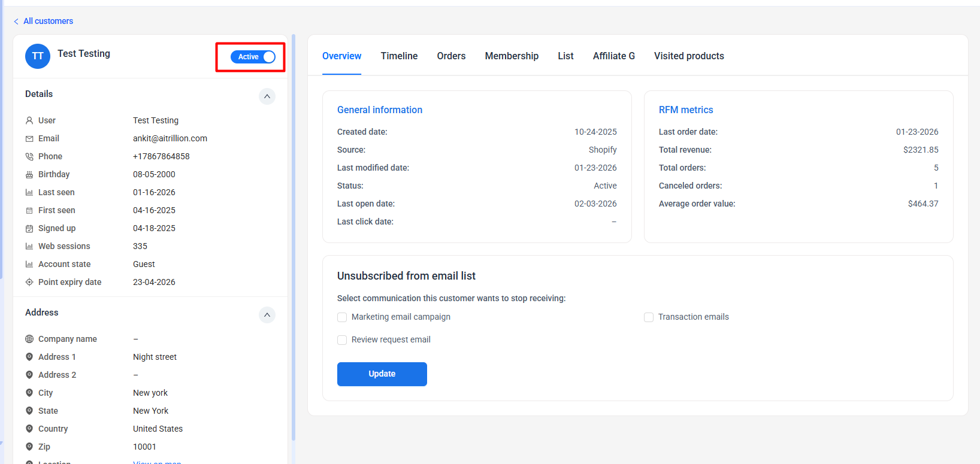Click the globe icon beside Company name

coord(29,339)
